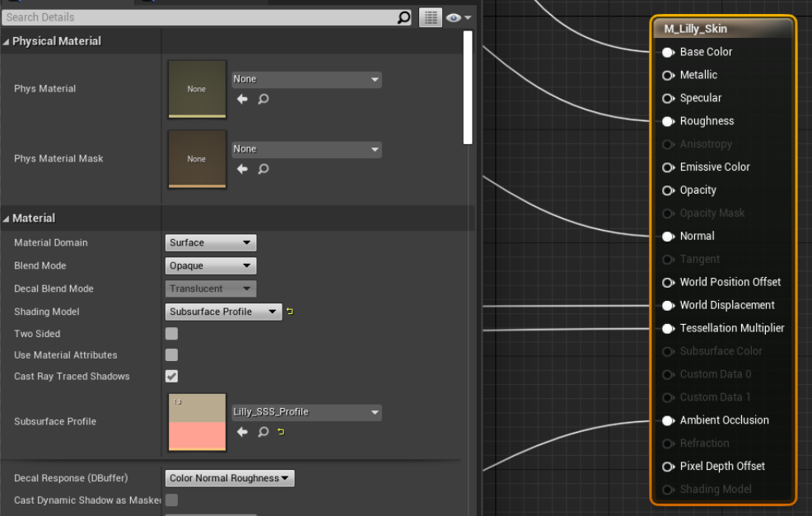Reset Subsurface Profile to default value
This screenshot has width=812, height=516.
click(x=281, y=432)
